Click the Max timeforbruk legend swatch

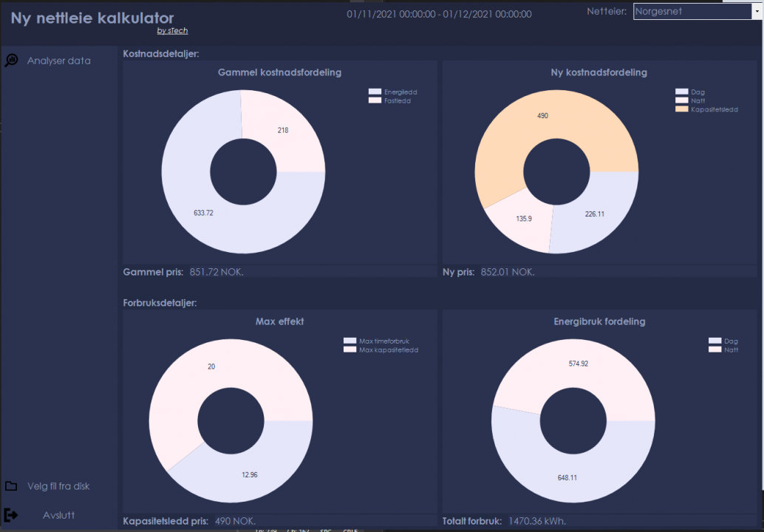349,341
